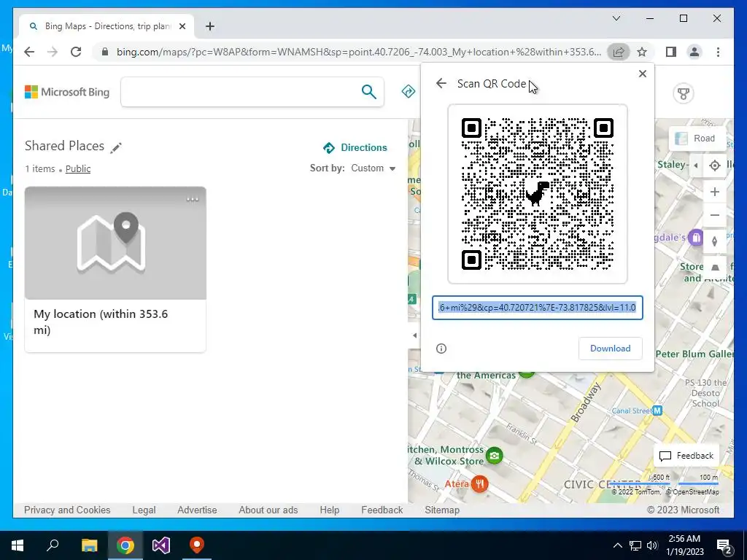This screenshot has width=747, height=560.
Task: Open Privacy and Cookies link
Action: [x=67, y=510]
